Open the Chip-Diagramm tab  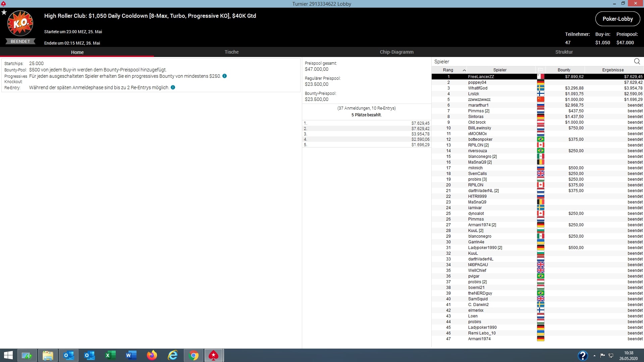[396, 52]
